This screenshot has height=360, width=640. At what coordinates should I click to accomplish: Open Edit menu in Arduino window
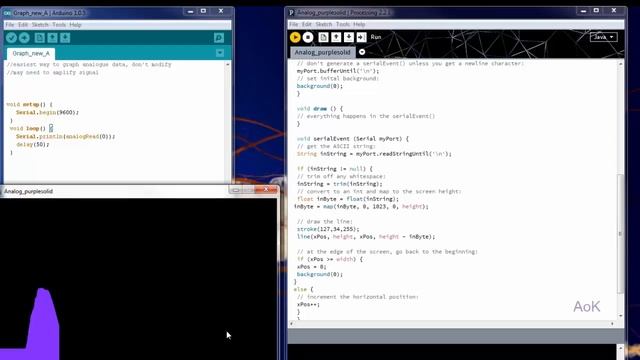click(x=22, y=25)
